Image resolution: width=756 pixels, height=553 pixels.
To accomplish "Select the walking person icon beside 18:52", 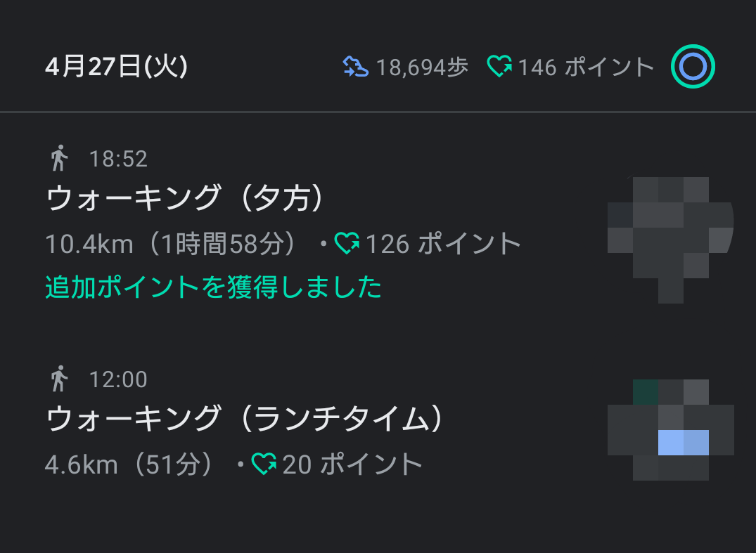I will pos(60,158).
